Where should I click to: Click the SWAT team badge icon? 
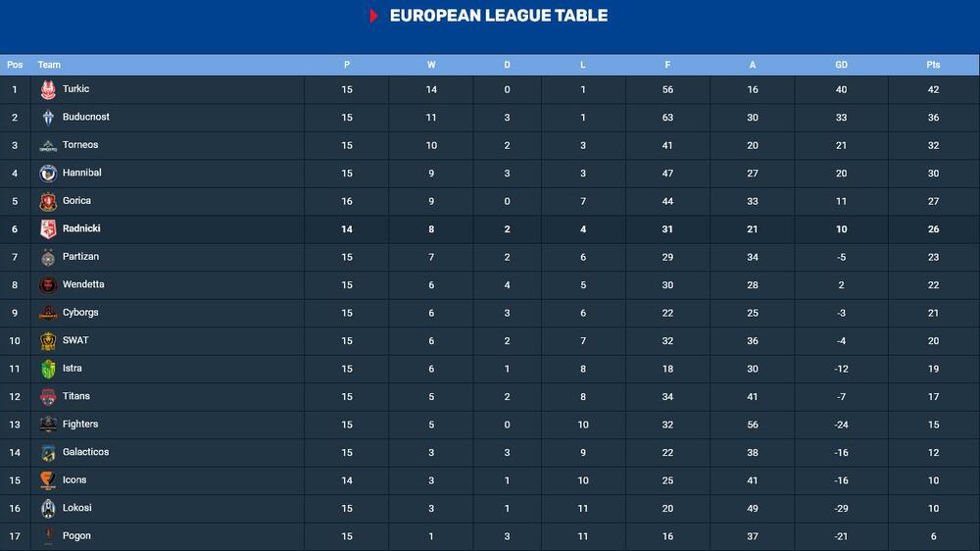[x=48, y=341]
